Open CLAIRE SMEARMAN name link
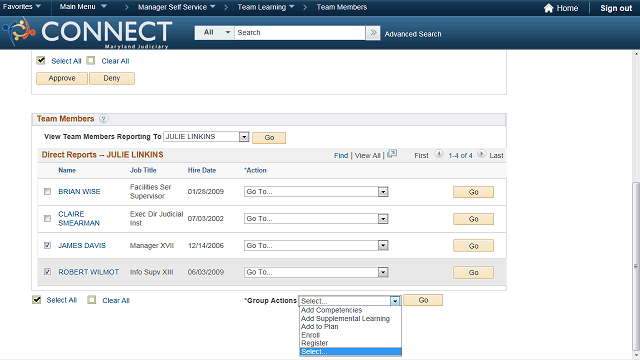The width and height of the screenshot is (640, 360). tap(79, 218)
